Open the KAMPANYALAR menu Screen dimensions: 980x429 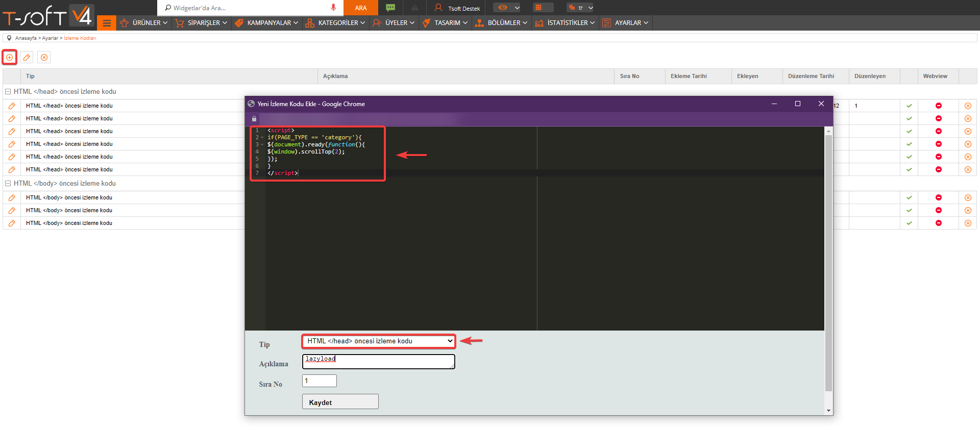pos(266,23)
